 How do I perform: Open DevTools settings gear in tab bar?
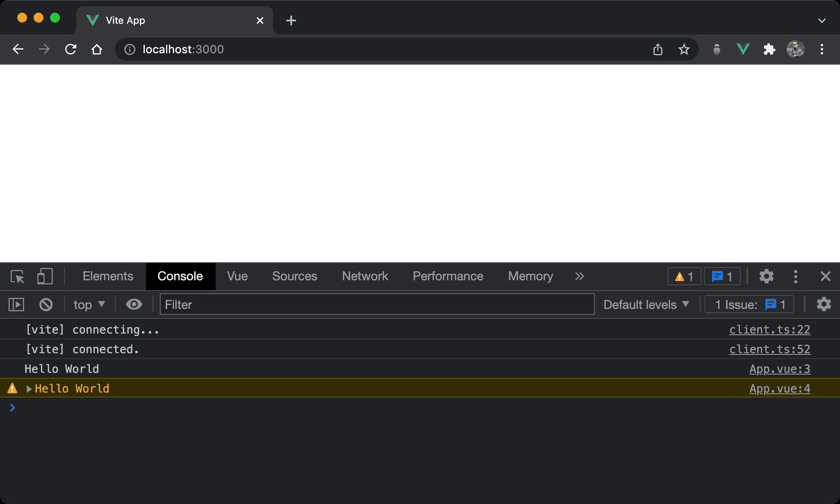[x=766, y=277]
